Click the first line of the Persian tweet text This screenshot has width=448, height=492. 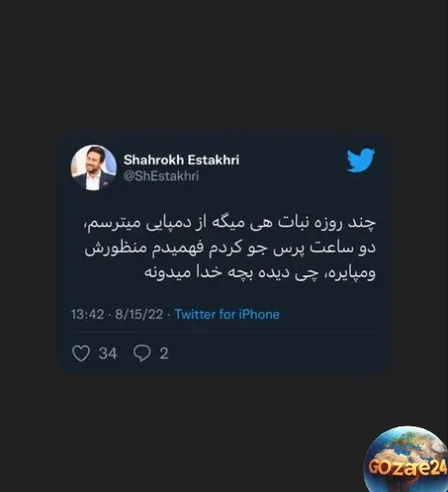coord(230,223)
